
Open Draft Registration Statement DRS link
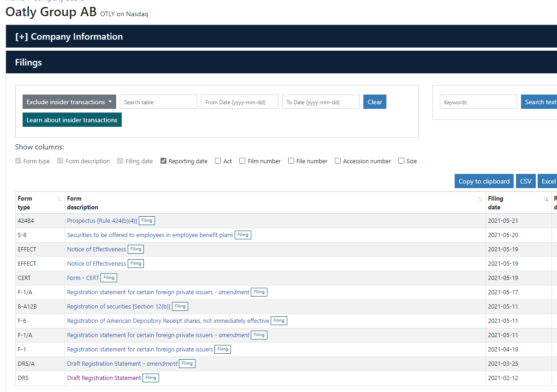click(104, 378)
